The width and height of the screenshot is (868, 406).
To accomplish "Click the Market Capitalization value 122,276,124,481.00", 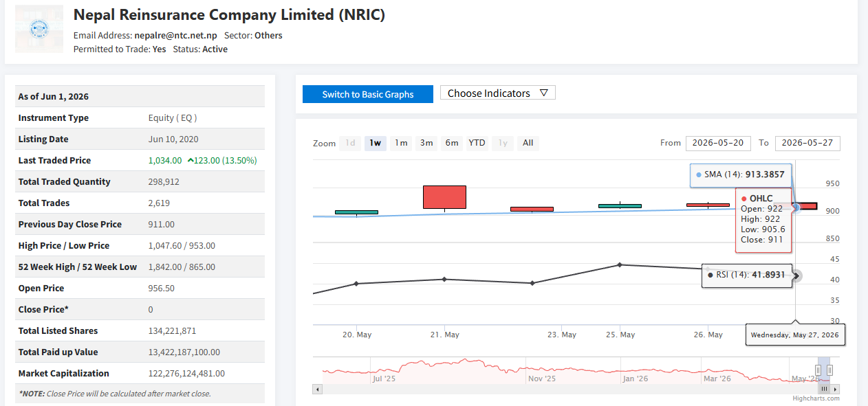I will 186,373.
